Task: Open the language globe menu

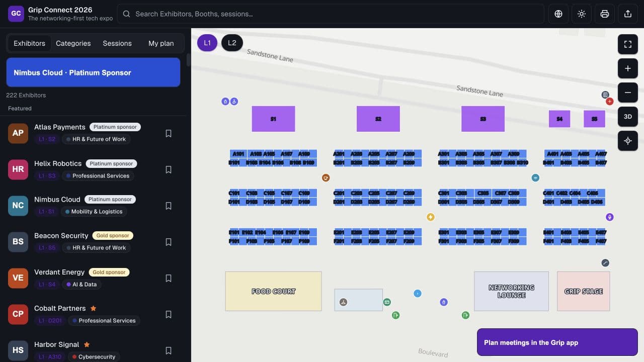Action: coord(558,14)
